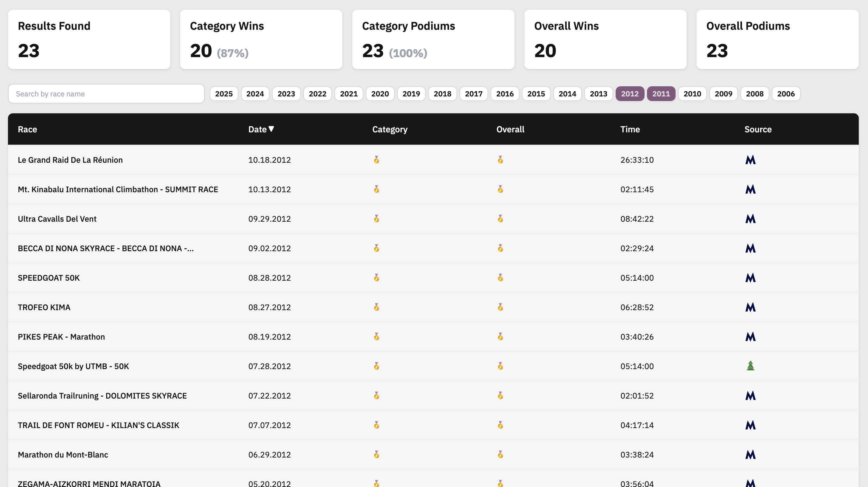Click the overall medal for Marathon du Mont-Blanc
This screenshot has height=487, width=868.
500,455
